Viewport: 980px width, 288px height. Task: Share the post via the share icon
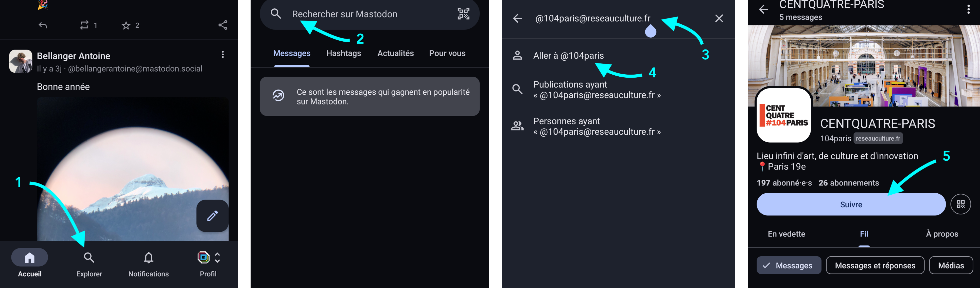223,25
